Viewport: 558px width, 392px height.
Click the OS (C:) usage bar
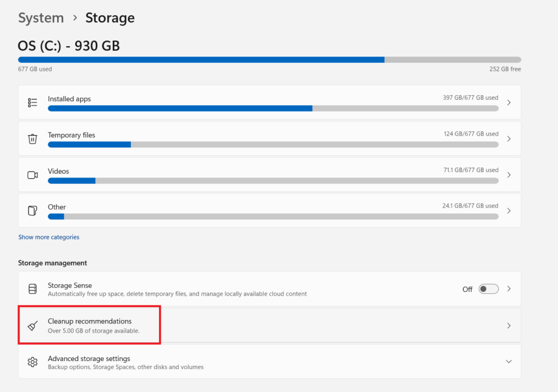(x=270, y=59)
